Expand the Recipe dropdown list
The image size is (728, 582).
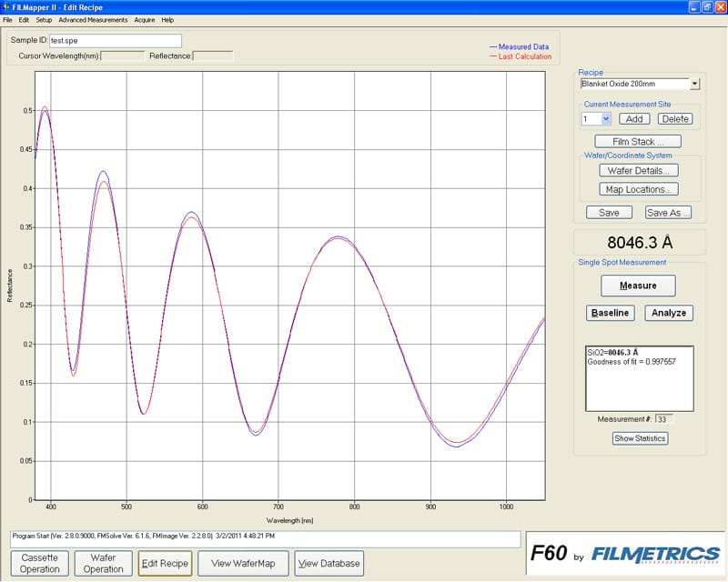695,84
